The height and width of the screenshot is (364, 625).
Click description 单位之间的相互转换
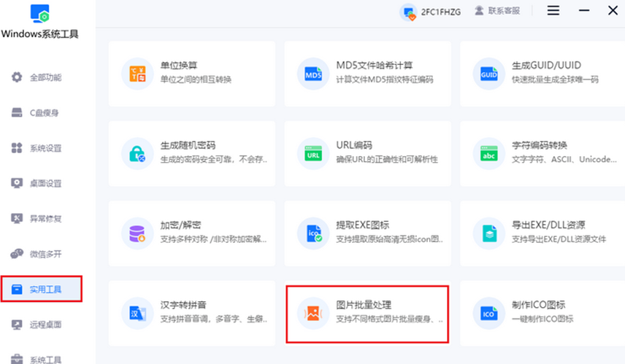(x=196, y=80)
